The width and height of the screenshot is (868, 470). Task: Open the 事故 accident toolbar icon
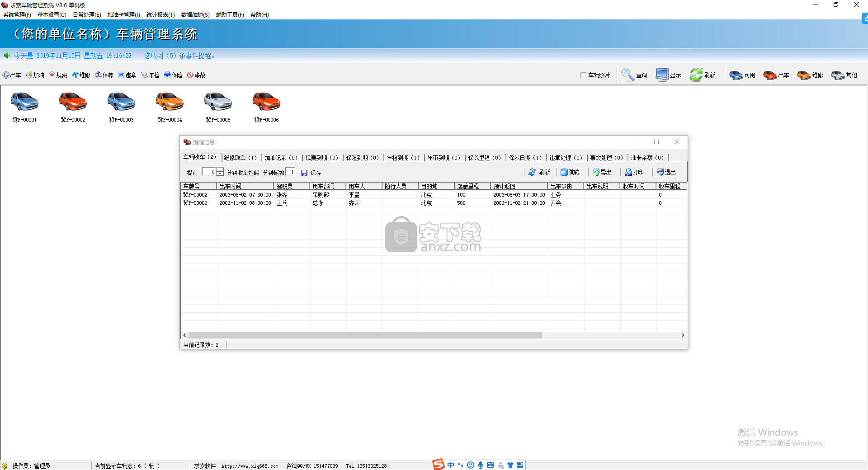coord(196,75)
